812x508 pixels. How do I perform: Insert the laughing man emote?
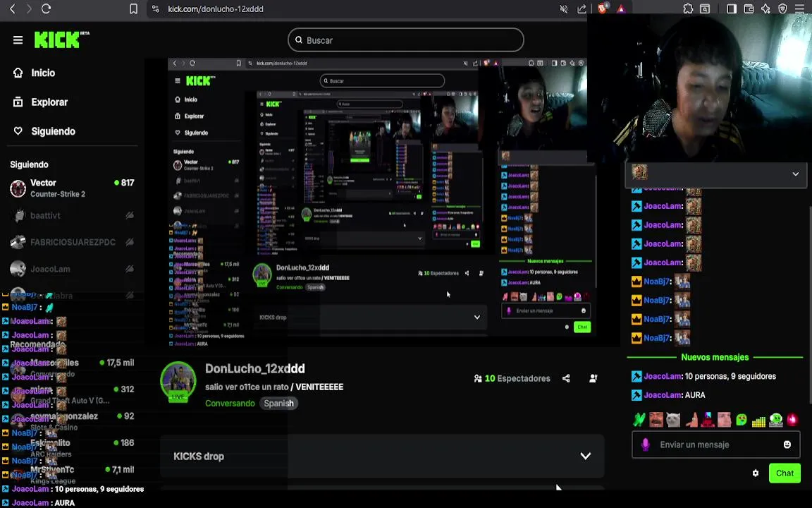pyautogui.click(x=656, y=419)
